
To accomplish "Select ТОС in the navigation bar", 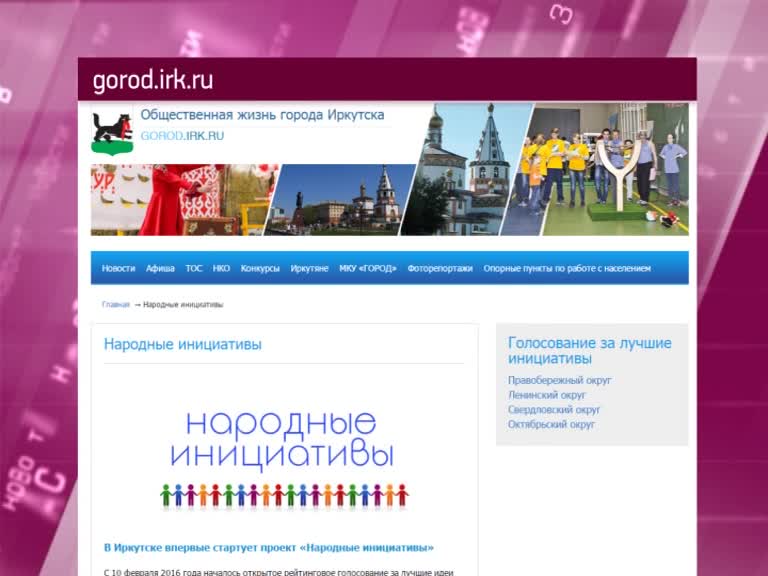I will [193, 268].
